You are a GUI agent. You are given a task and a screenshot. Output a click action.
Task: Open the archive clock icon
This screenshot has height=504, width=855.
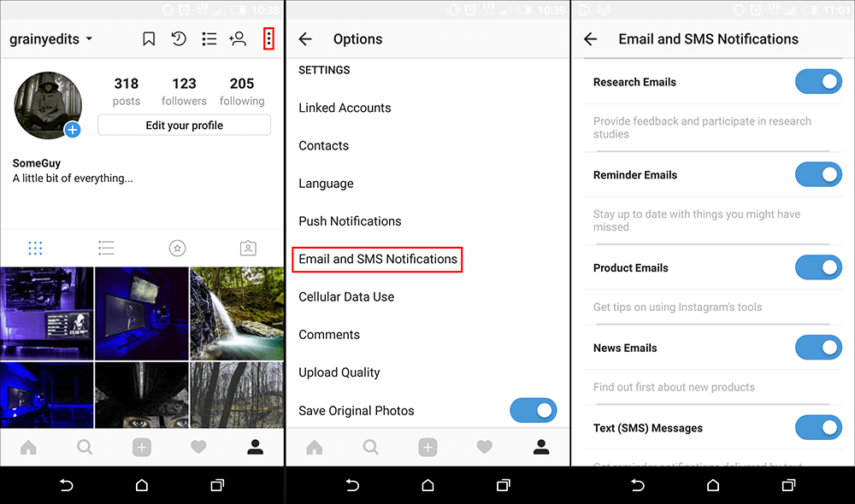179,38
